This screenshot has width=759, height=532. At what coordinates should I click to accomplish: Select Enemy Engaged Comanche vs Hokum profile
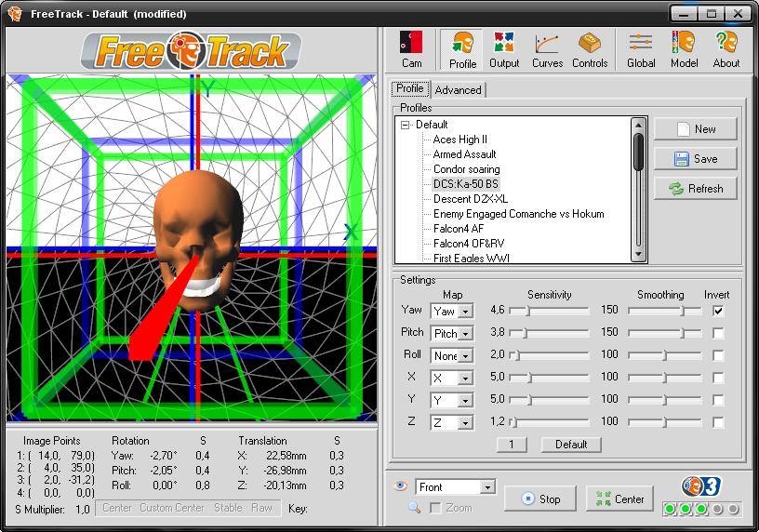(x=518, y=214)
